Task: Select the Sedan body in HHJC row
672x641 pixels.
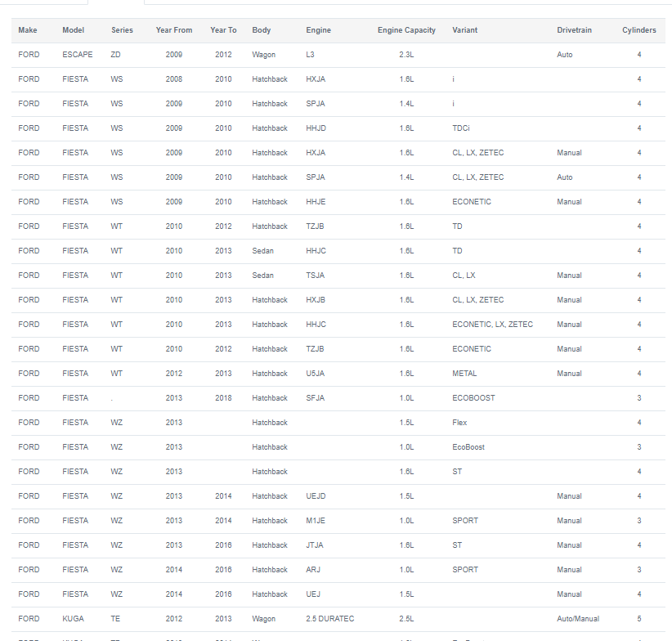Action: [x=262, y=251]
